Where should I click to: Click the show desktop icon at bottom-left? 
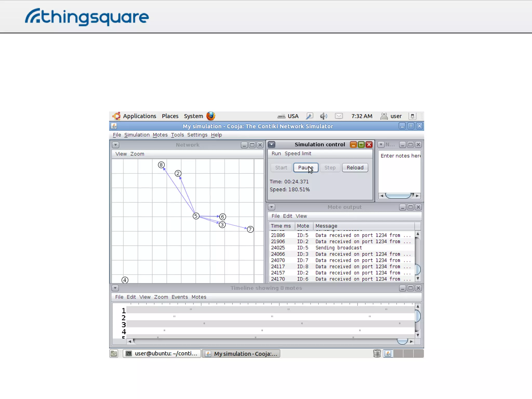114,354
